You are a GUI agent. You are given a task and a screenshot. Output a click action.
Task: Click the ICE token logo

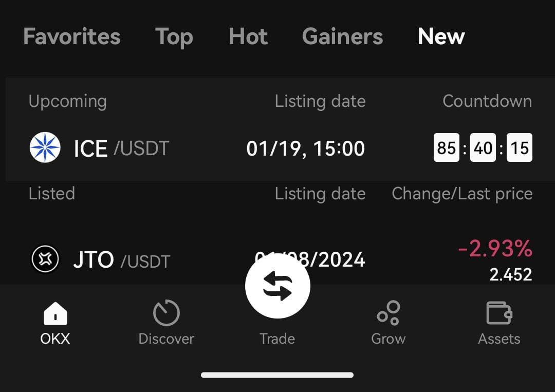click(45, 148)
